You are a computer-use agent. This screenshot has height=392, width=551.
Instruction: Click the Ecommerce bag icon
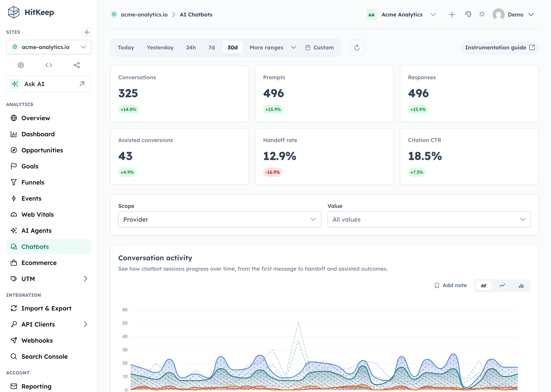[14, 263]
